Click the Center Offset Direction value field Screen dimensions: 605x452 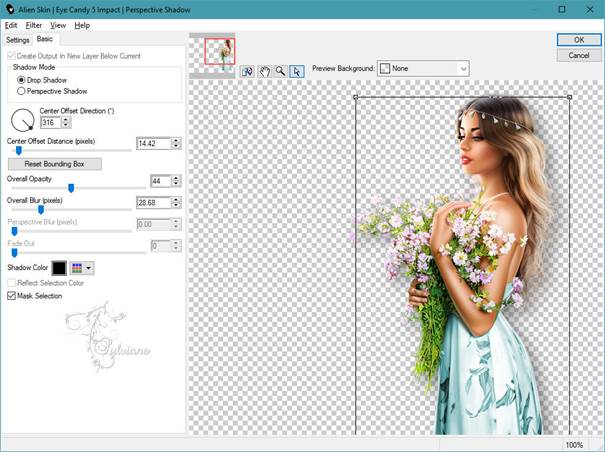pyautogui.click(x=51, y=123)
